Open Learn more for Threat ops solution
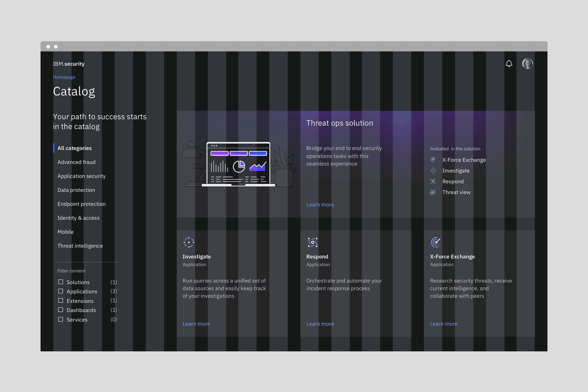Screen dimensions: 588x392 point(320,204)
